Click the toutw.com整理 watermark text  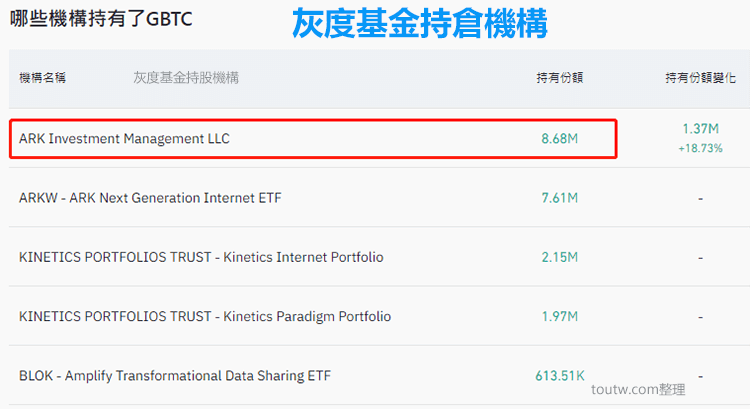pyautogui.click(x=638, y=389)
